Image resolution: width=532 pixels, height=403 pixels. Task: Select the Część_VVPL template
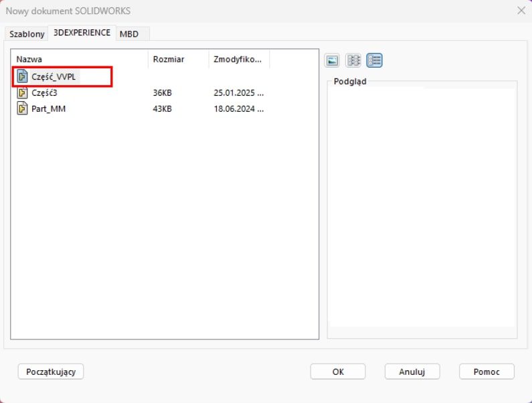(x=54, y=77)
